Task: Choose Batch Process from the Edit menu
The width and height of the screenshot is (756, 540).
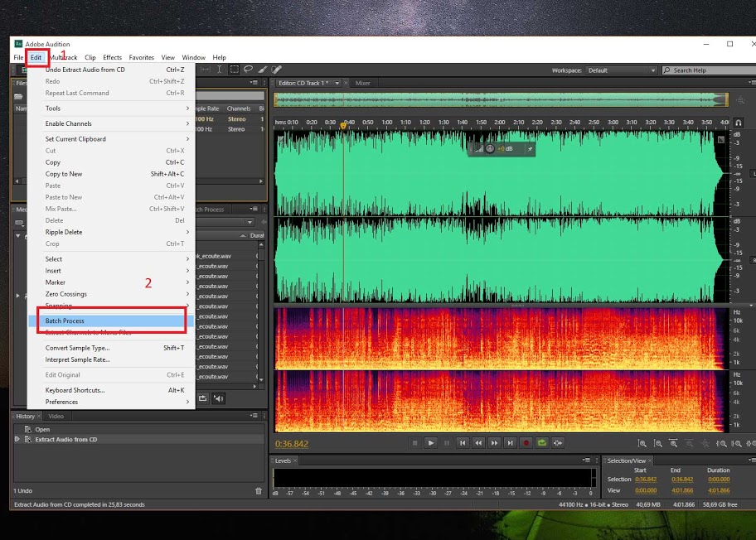Action: pos(66,321)
